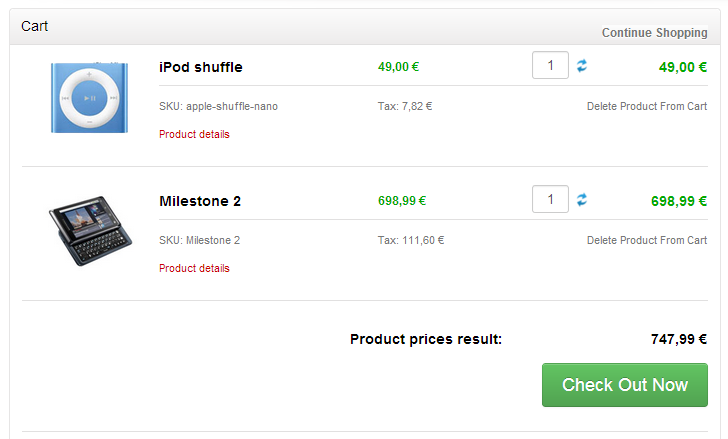This screenshot has width=728, height=439.
Task: Click the Milestone 2 phone image
Action: click(91, 231)
